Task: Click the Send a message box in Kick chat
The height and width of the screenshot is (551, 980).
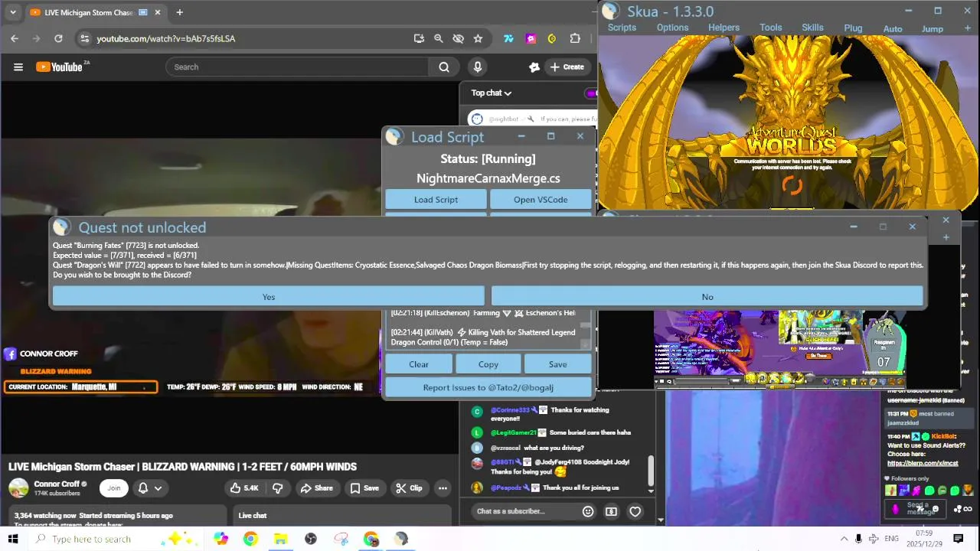Action: pyautogui.click(x=916, y=508)
